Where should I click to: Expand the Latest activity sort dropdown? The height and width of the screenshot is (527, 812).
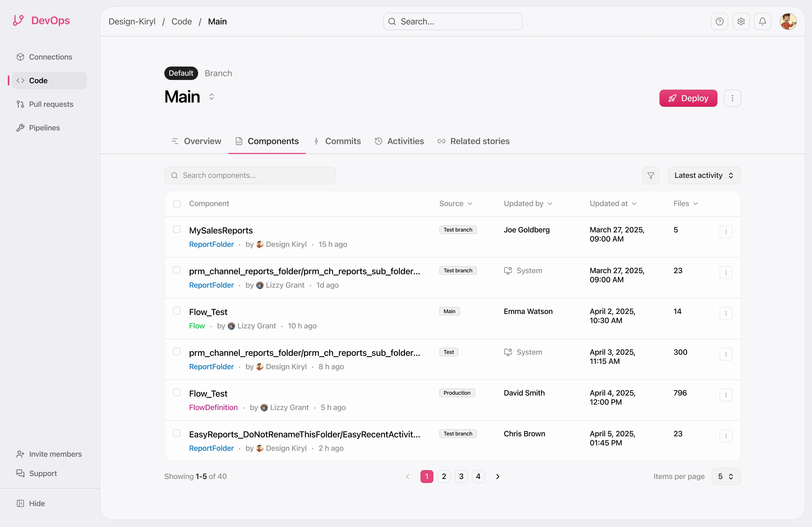coord(704,175)
